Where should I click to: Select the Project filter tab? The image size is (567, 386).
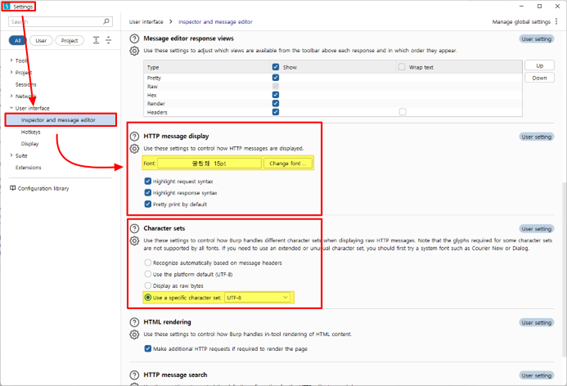point(69,41)
